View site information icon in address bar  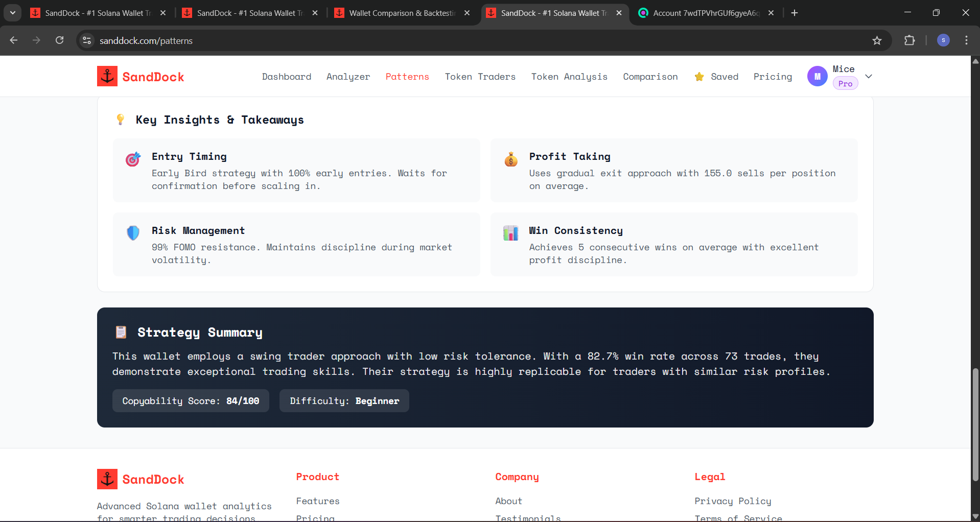[87, 40]
